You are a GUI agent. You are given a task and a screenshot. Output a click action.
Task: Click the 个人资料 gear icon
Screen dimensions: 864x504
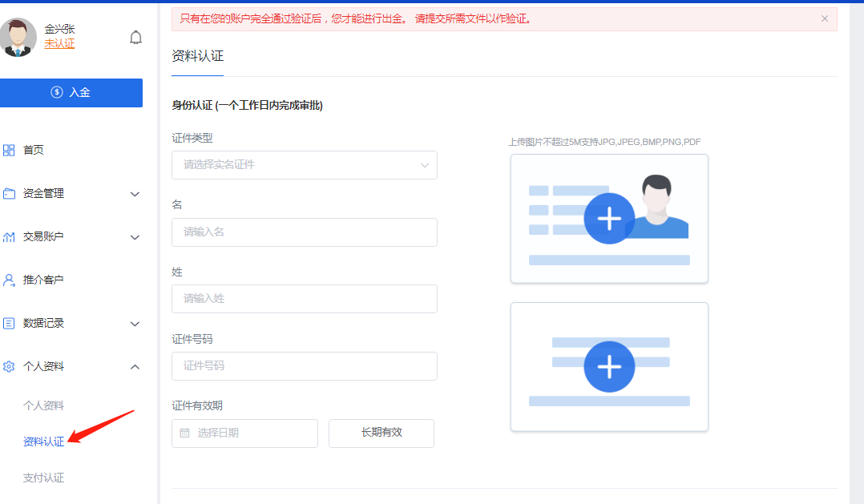pyautogui.click(x=9, y=366)
